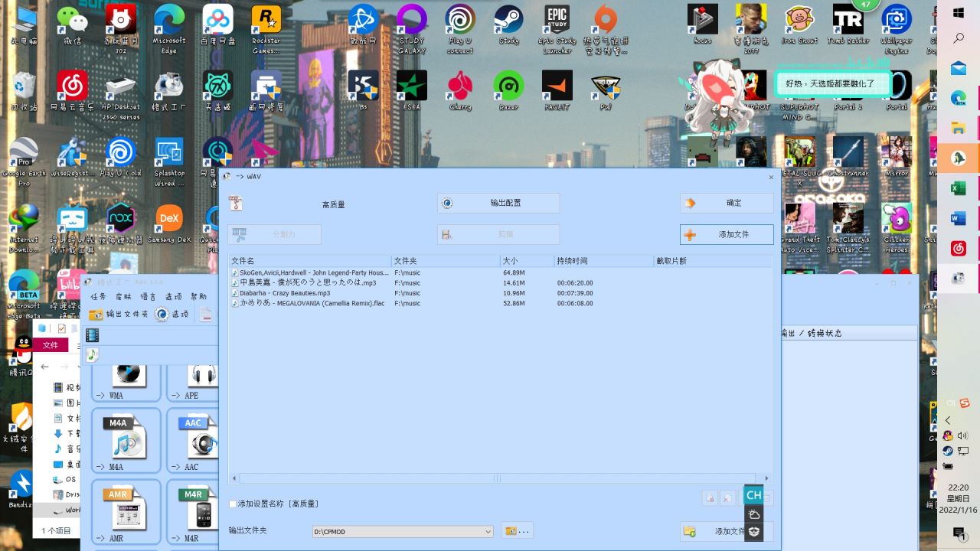Tick the 添加设置名称 [高质量] checkbox

coord(234,504)
